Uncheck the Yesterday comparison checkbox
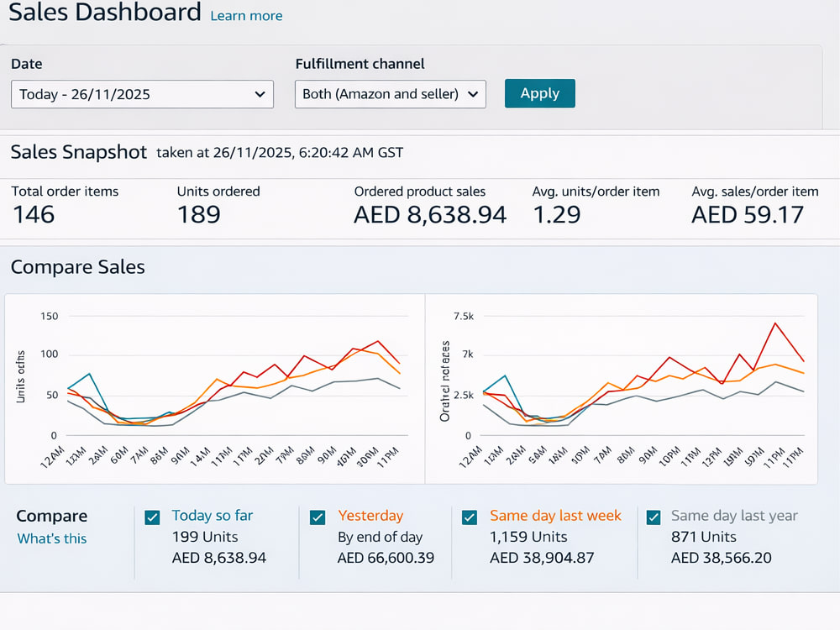The width and height of the screenshot is (840, 630). tap(318, 517)
